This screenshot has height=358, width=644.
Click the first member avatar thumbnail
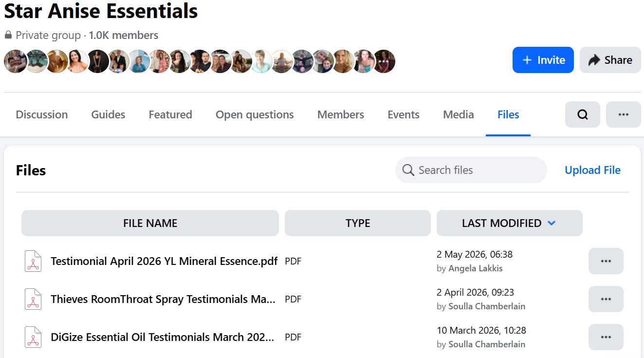[16, 61]
